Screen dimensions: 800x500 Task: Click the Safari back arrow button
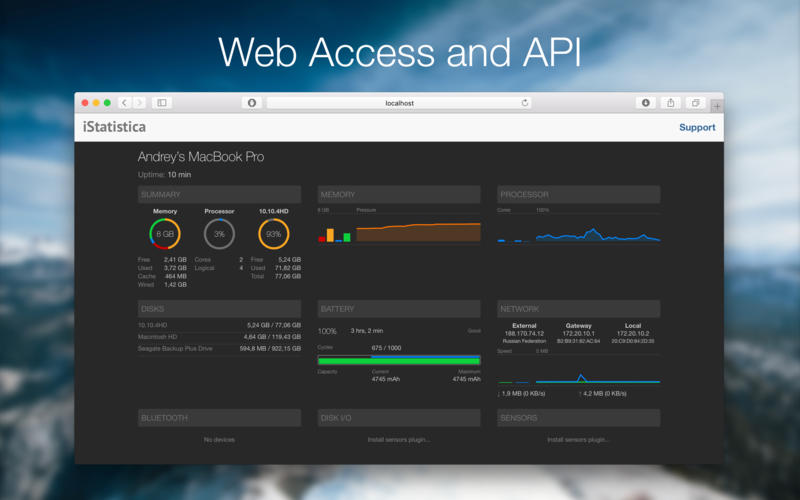[x=124, y=102]
